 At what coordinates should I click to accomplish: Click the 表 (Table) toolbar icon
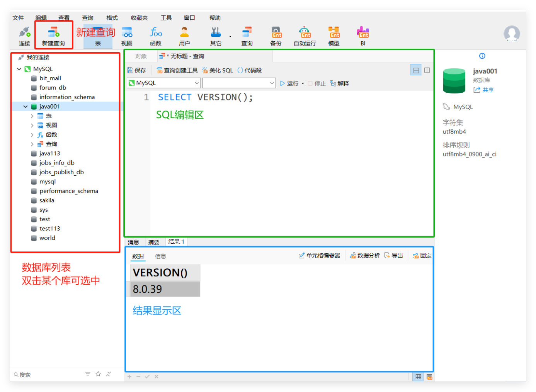[x=98, y=35]
